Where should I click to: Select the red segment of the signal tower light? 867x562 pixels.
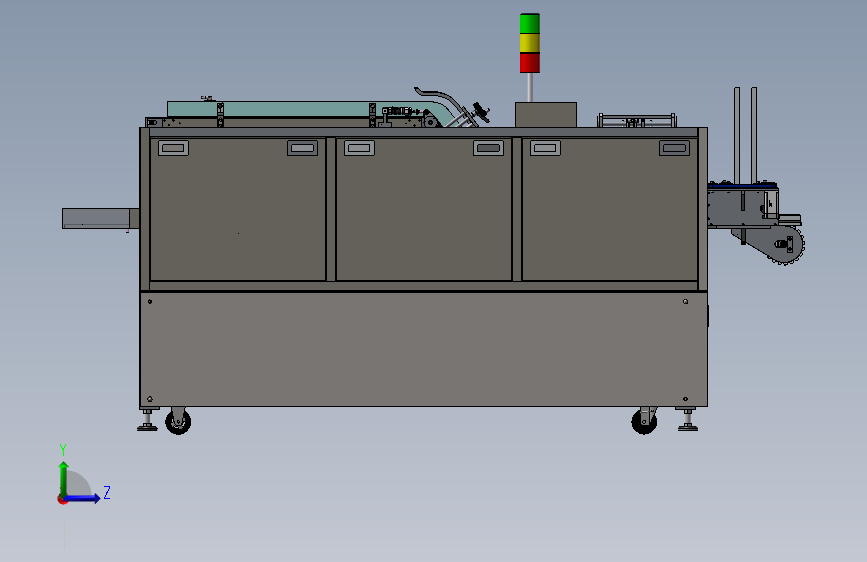point(530,63)
